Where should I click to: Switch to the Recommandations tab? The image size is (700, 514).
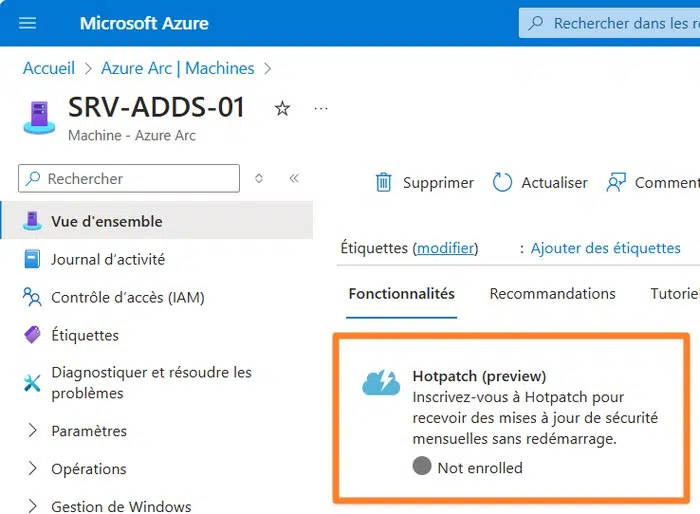point(552,294)
